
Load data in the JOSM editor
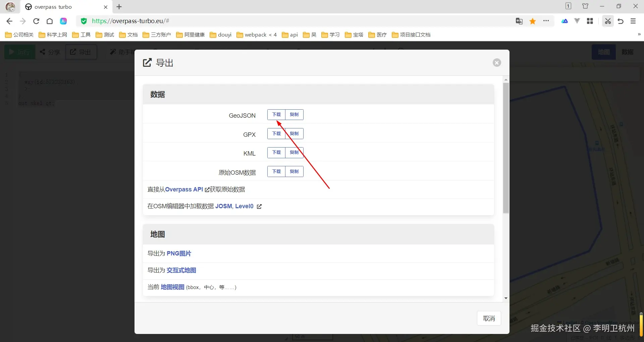pyautogui.click(x=223, y=206)
